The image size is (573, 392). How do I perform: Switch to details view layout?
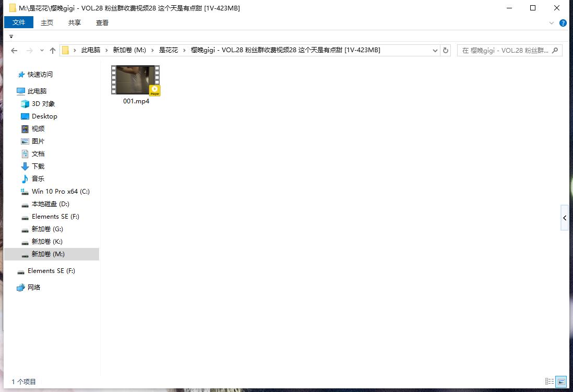pos(549,382)
